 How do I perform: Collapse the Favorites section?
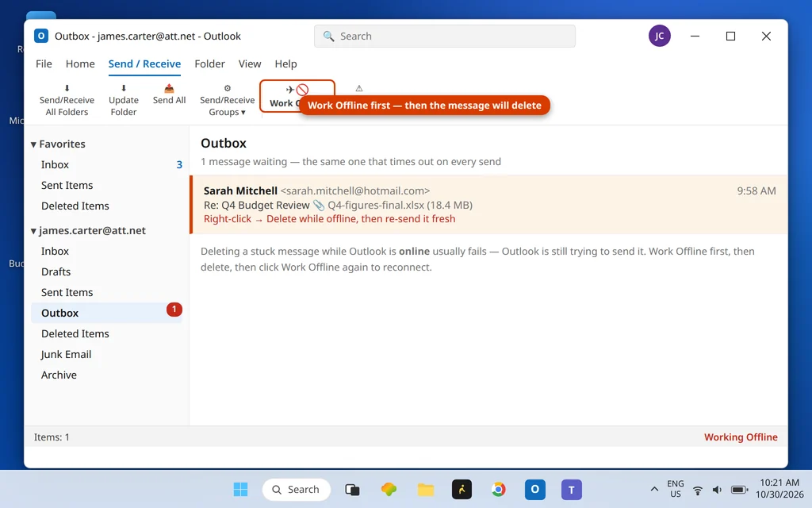[x=33, y=144]
